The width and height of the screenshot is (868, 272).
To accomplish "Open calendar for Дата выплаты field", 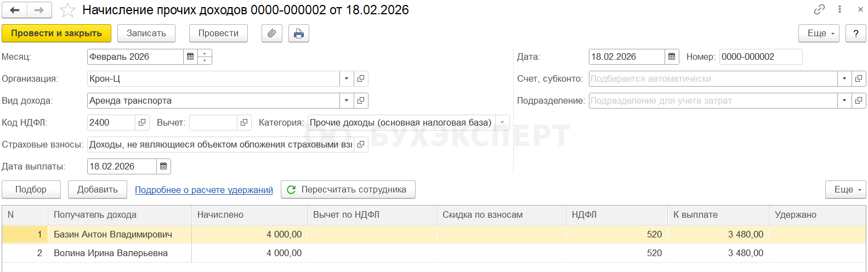I will click(163, 167).
